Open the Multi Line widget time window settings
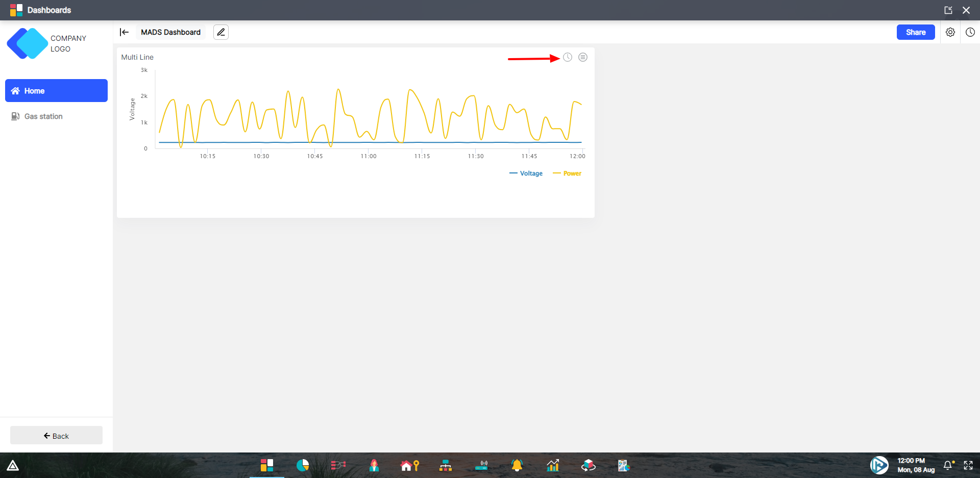The width and height of the screenshot is (980, 478). point(568,57)
